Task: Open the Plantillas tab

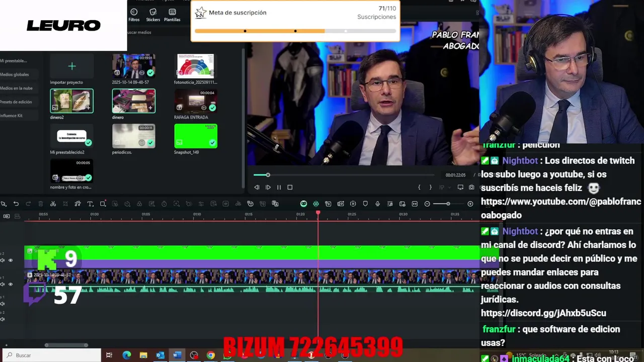Action: coord(172,15)
